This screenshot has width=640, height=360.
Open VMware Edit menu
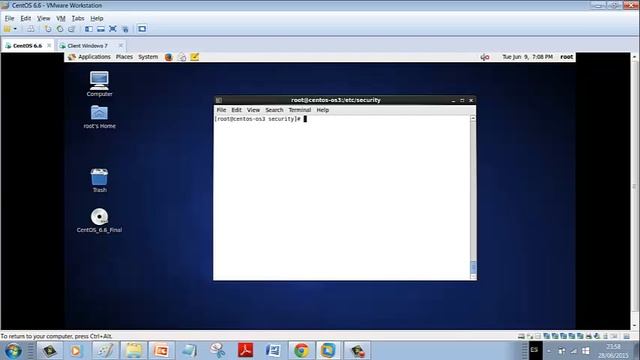tap(26, 18)
